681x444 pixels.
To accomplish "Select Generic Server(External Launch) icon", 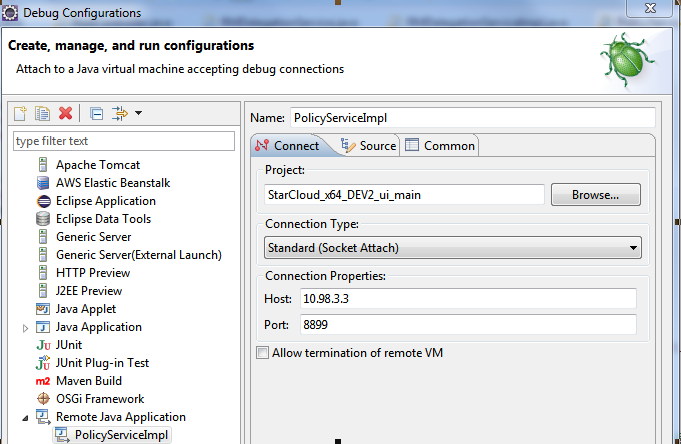I will pos(43,255).
